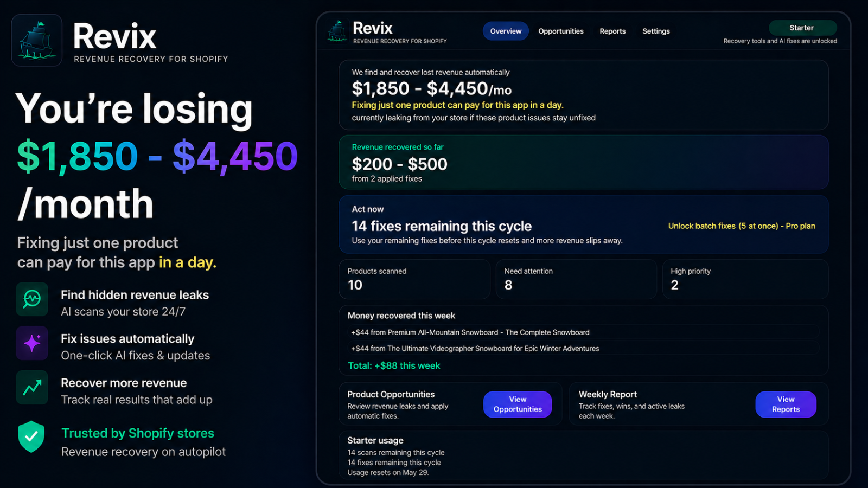The image size is (868, 488).
Task: Click the green shield checkmark icon
Action: click(x=31, y=436)
